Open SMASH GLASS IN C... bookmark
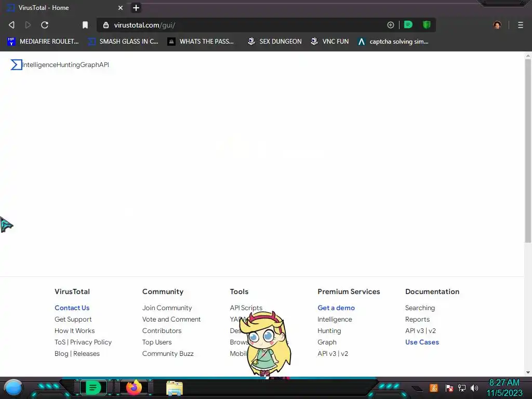The width and height of the screenshot is (532, 399). (x=123, y=42)
